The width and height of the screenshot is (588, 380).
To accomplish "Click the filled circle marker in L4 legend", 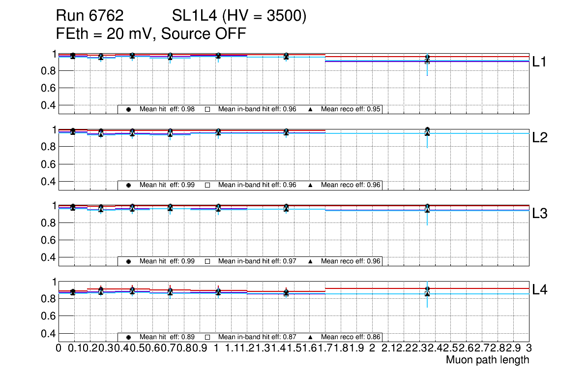I will [128, 337].
